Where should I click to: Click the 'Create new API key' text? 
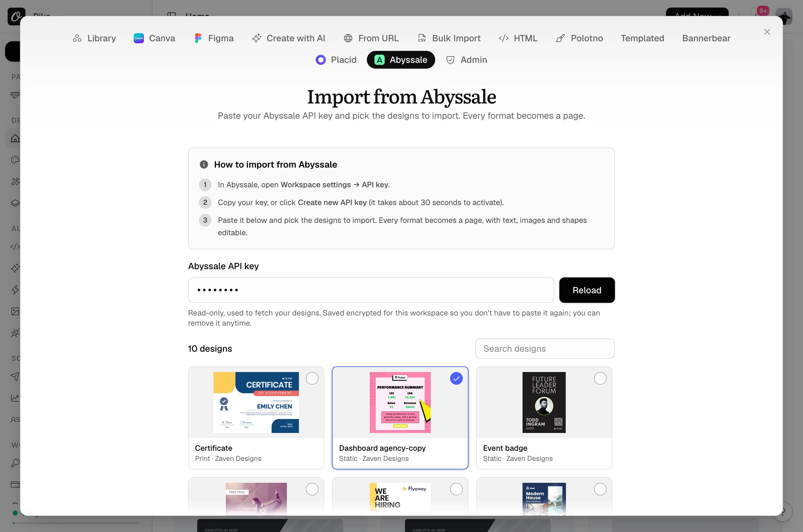[332, 203]
